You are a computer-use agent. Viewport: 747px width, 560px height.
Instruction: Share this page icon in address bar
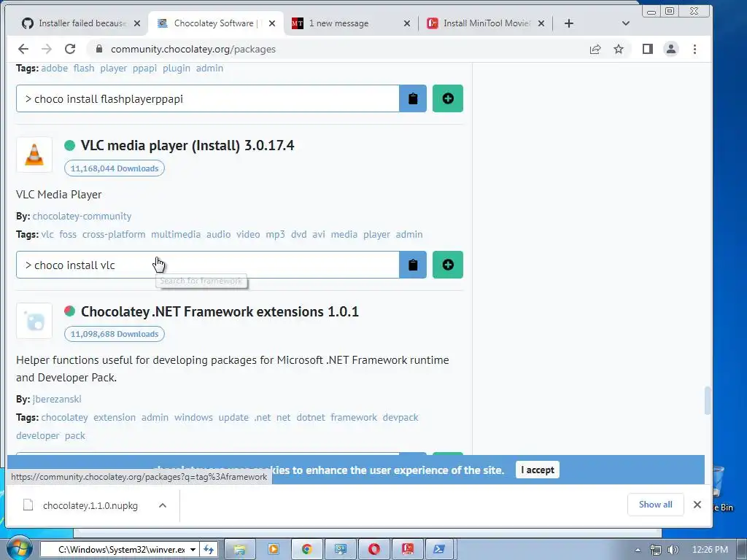595,49
